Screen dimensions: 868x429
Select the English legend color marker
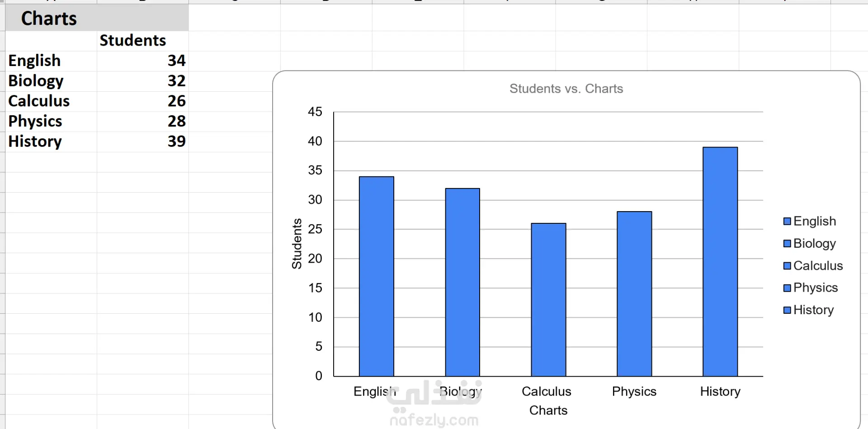(x=787, y=221)
